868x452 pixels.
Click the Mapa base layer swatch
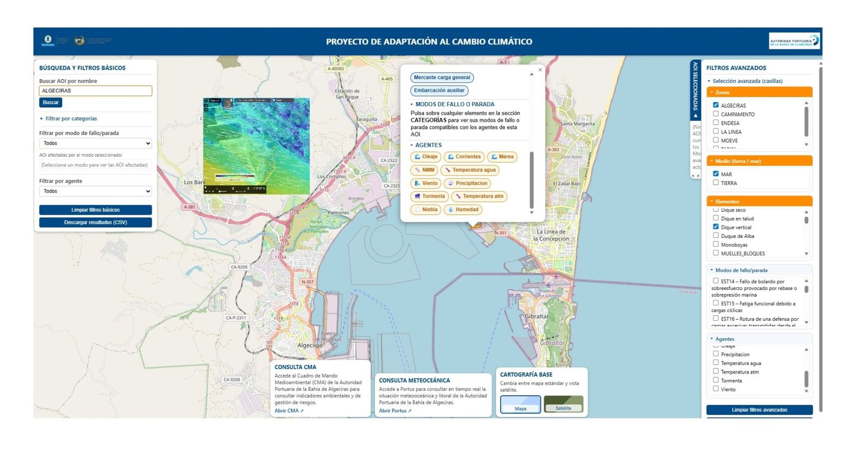pyautogui.click(x=520, y=404)
